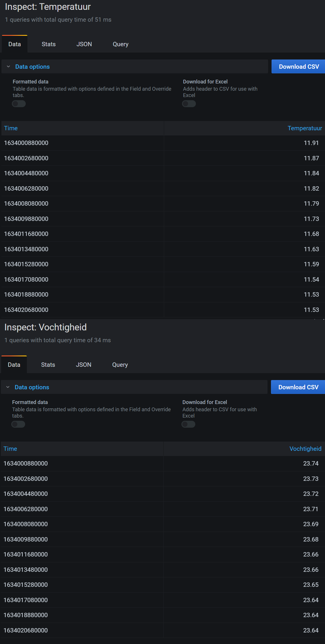Click Data options label in Temperatuur panel
Image resolution: width=325 pixels, height=644 pixels.
pos(32,67)
